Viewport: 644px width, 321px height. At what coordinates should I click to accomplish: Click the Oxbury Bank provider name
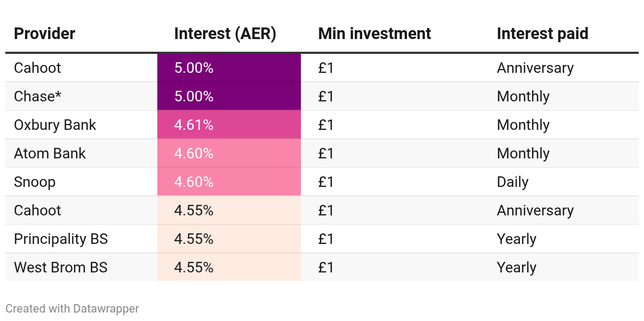coord(55,125)
